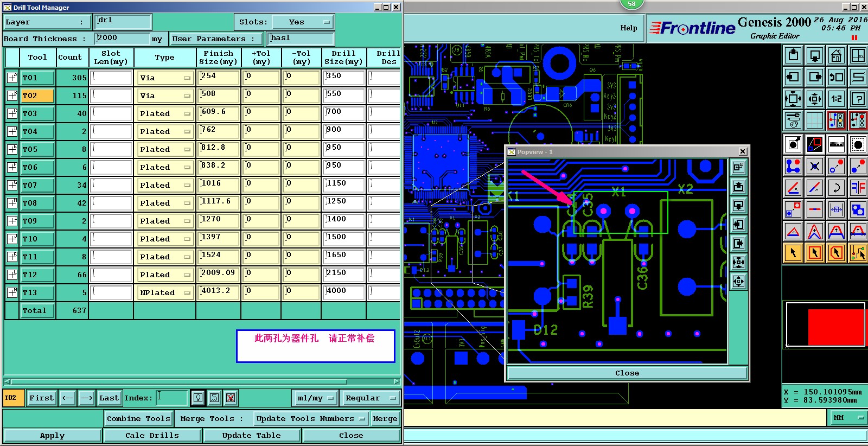Click the Merge button
This screenshot has height=446, width=868.
coord(385,418)
